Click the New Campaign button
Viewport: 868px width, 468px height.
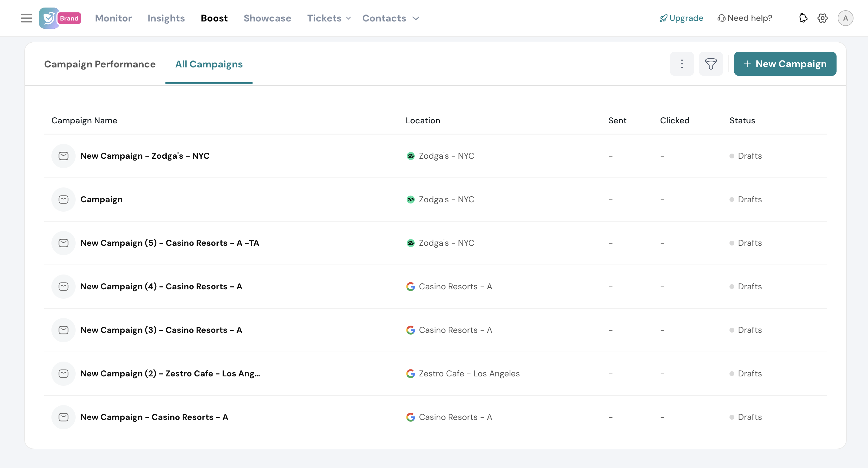pos(785,64)
